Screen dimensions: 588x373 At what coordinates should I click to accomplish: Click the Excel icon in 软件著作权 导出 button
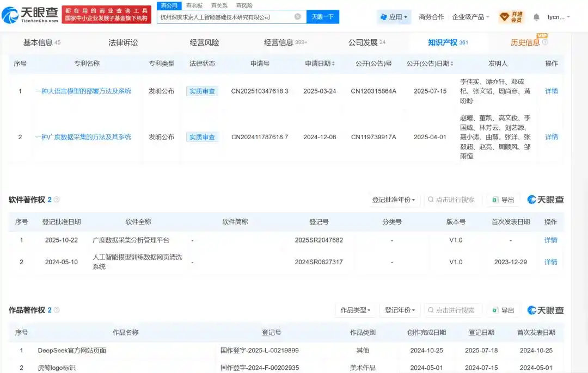click(494, 200)
